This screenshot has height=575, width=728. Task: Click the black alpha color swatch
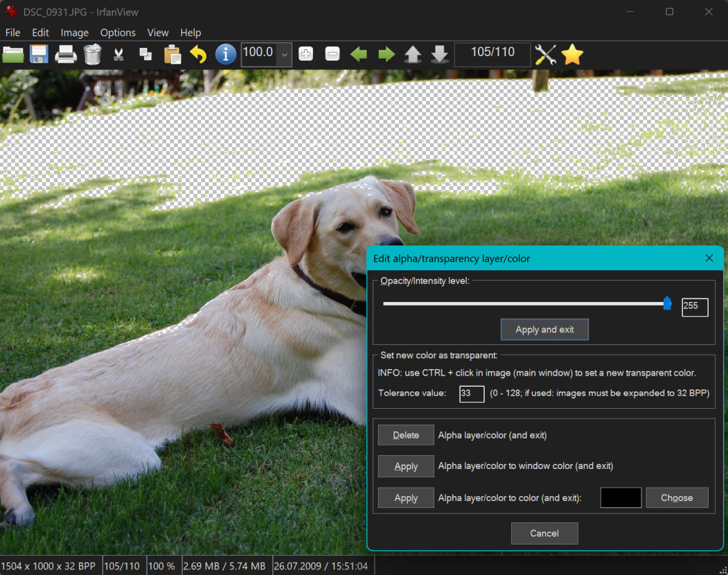click(621, 497)
